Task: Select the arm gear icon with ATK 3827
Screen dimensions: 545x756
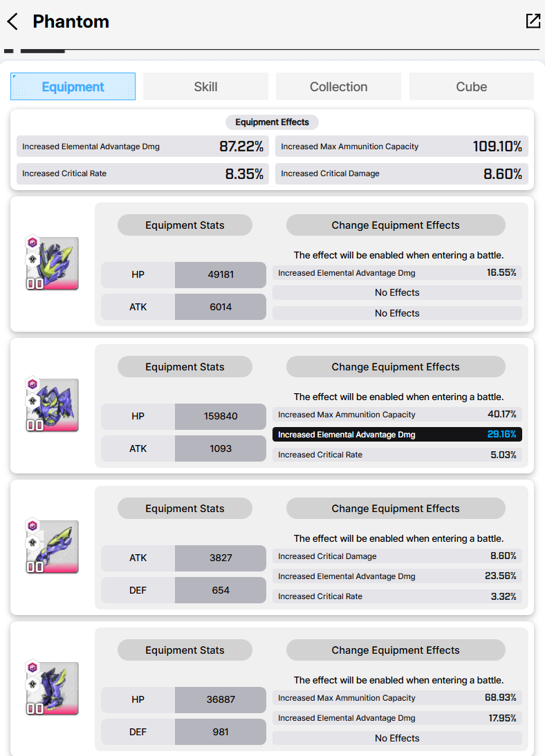Action: (x=52, y=547)
